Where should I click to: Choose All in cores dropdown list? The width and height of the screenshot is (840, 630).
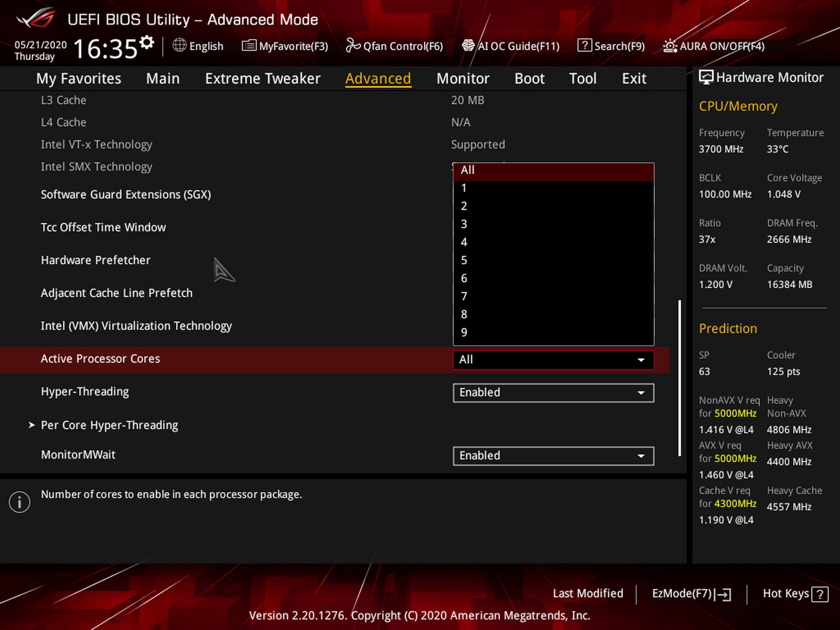coord(554,170)
